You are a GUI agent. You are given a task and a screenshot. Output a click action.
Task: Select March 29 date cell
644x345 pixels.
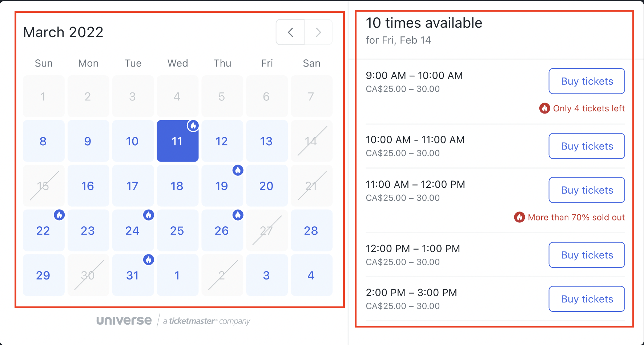point(44,275)
